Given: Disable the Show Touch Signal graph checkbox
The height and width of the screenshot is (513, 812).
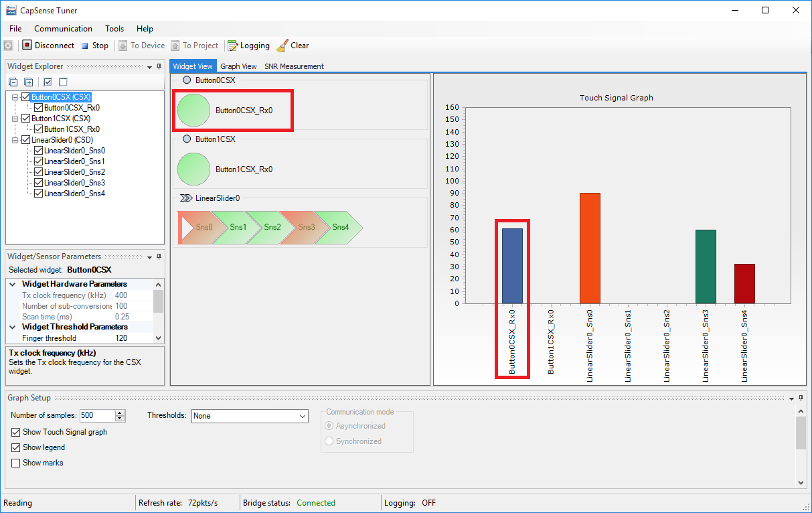Looking at the screenshot, I should pos(16,432).
